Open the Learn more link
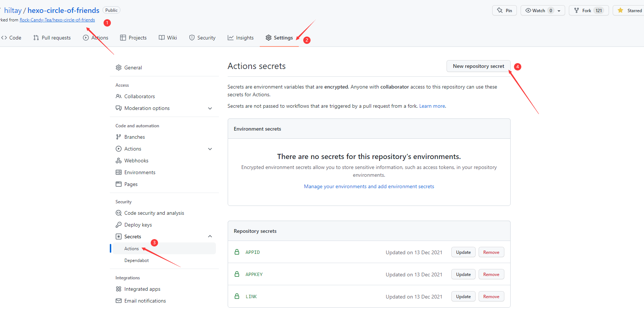This screenshot has height=314, width=644. [x=432, y=106]
